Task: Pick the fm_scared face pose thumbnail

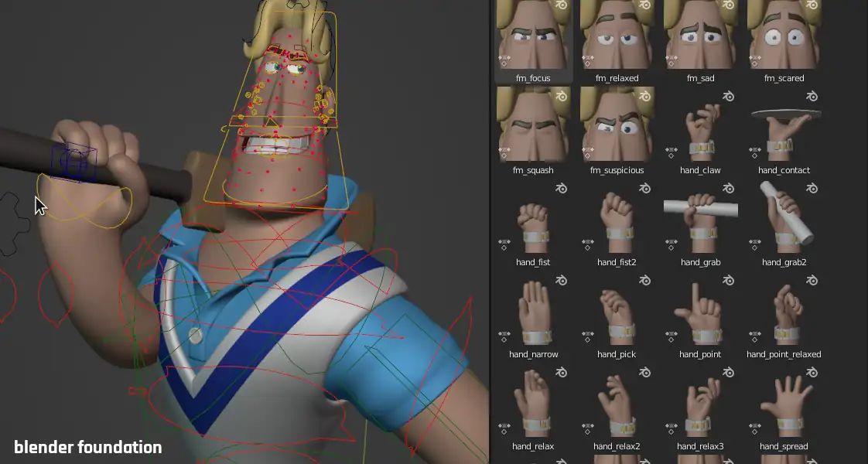Action: [x=784, y=34]
